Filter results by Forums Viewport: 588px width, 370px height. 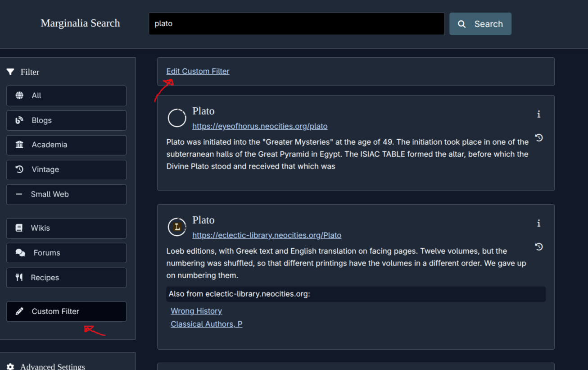tap(66, 253)
